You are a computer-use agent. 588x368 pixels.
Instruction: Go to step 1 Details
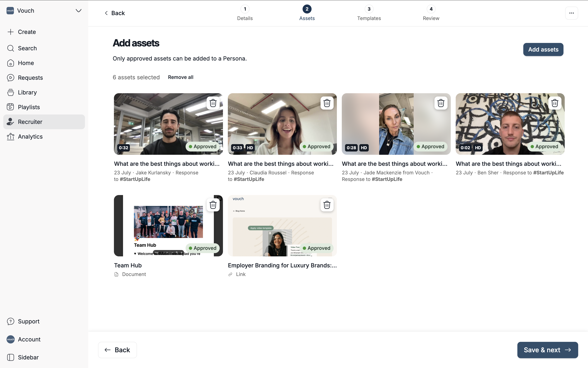(x=245, y=13)
